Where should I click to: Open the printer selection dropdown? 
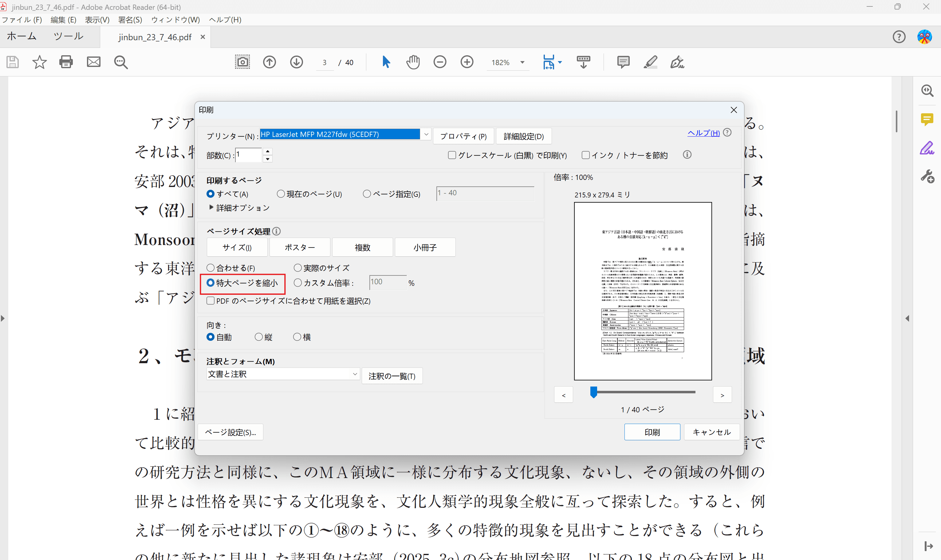coord(426,134)
